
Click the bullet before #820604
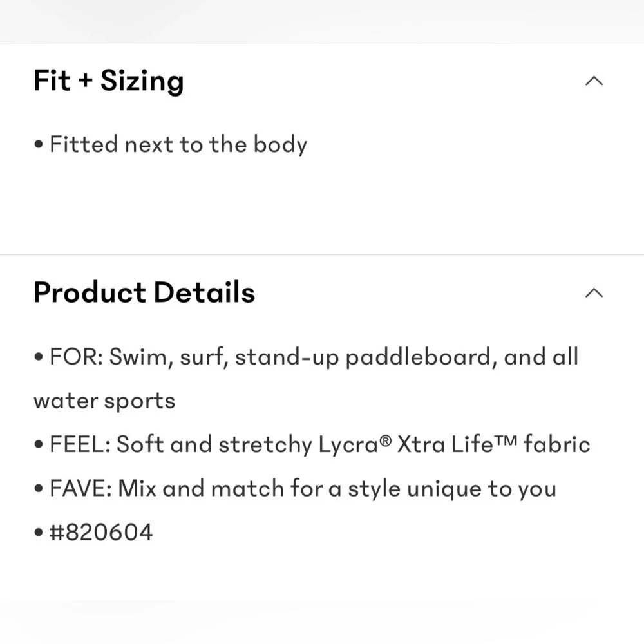[39, 533]
